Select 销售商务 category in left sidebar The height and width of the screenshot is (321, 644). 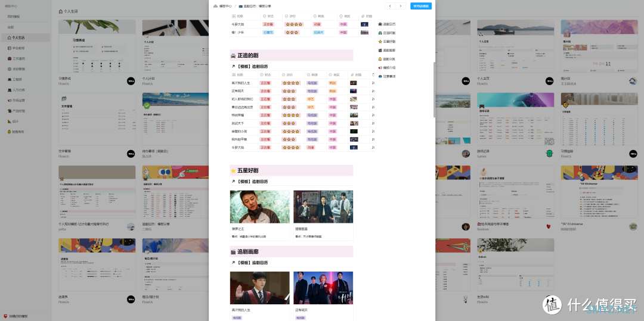(x=25, y=132)
